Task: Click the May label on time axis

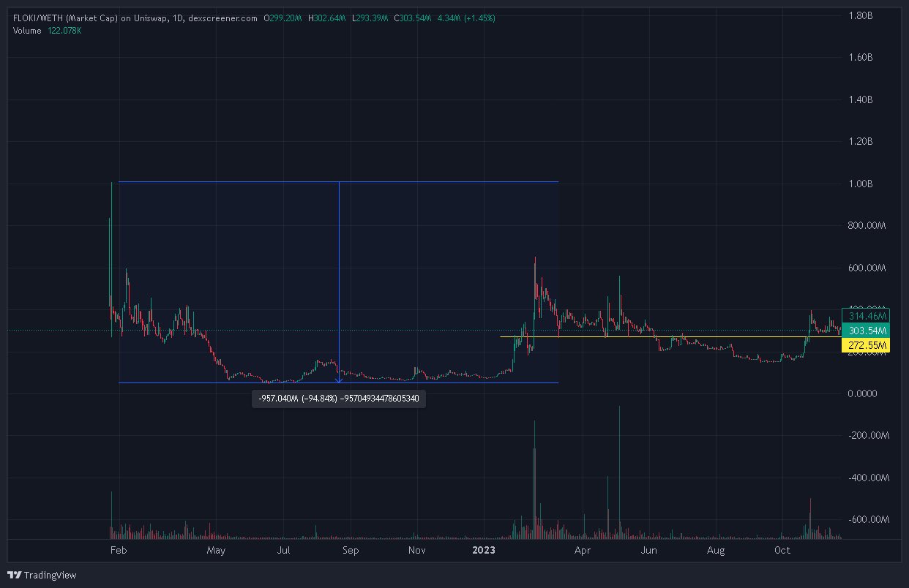Action: [216, 551]
